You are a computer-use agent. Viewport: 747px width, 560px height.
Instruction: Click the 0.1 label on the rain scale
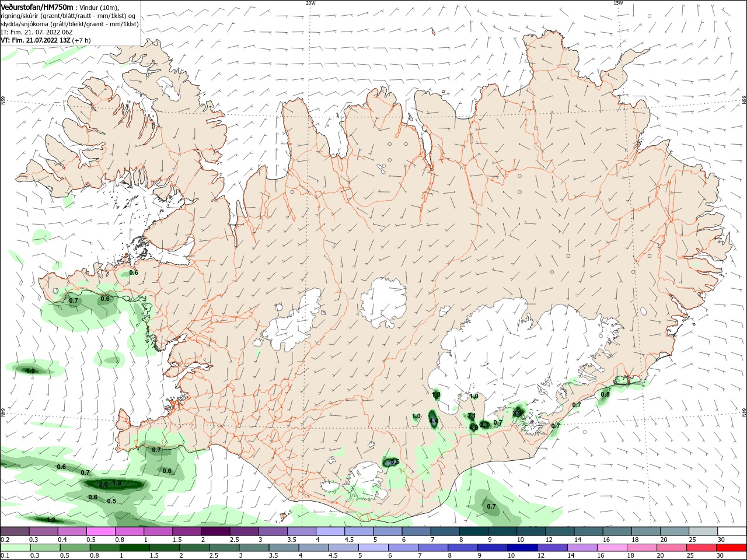tap(5, 556)
